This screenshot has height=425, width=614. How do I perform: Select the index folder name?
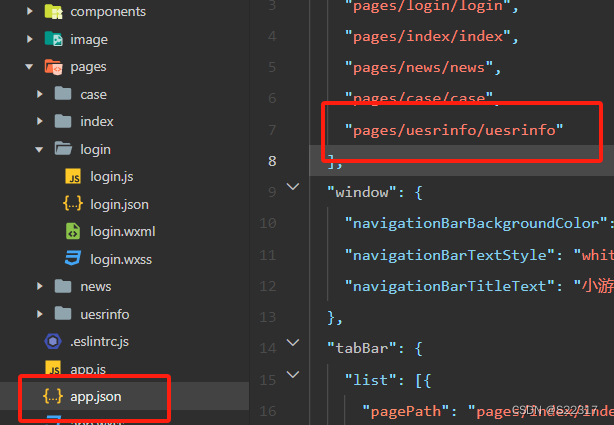(x=97, y=121)
